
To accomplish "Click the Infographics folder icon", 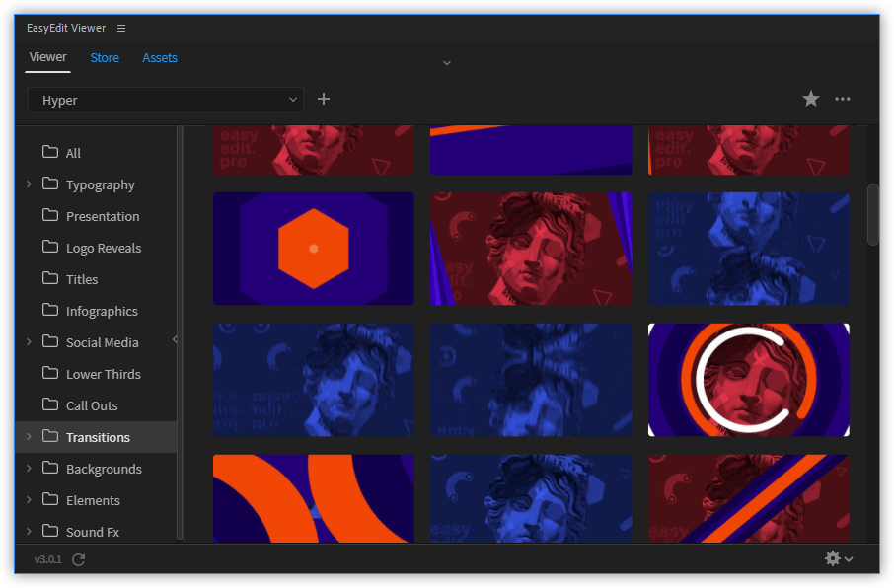I will (50, 310).
